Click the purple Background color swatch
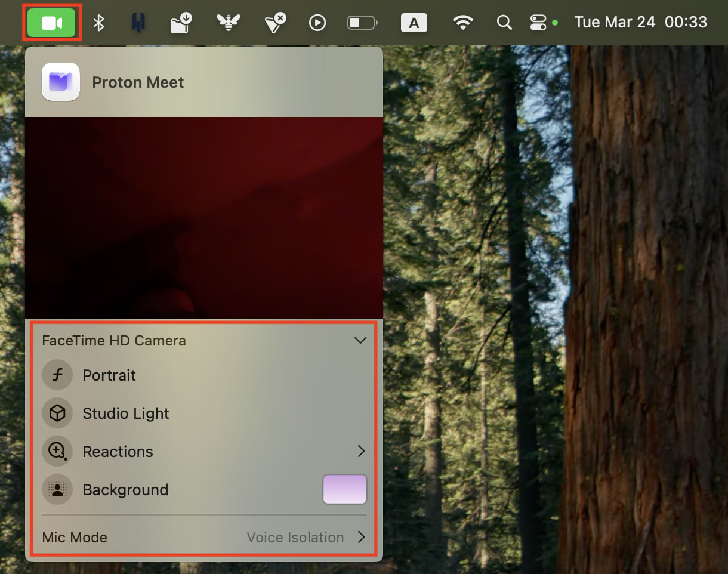 345,489
